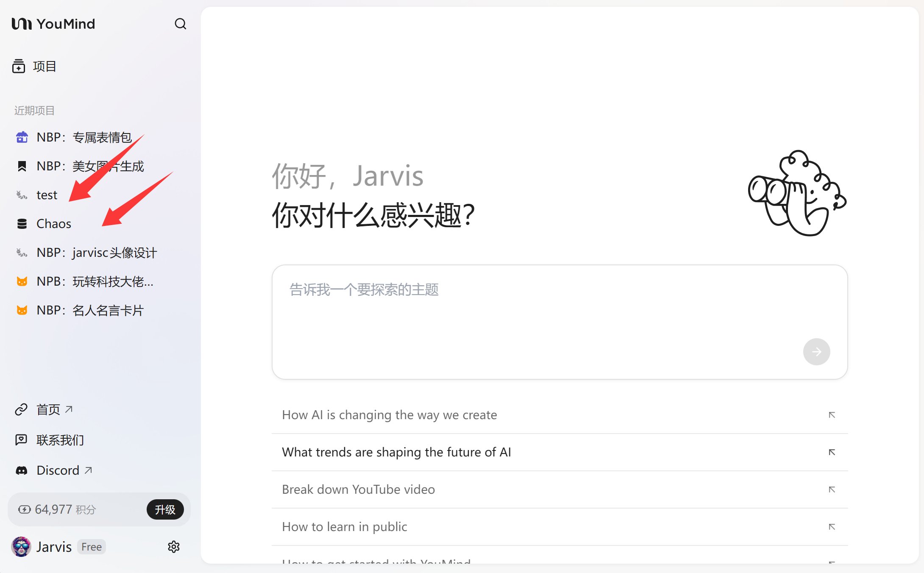Choose 'How AI is changing the way we create'
Viewport: 924px width, 573px height.
coord(389,415)
